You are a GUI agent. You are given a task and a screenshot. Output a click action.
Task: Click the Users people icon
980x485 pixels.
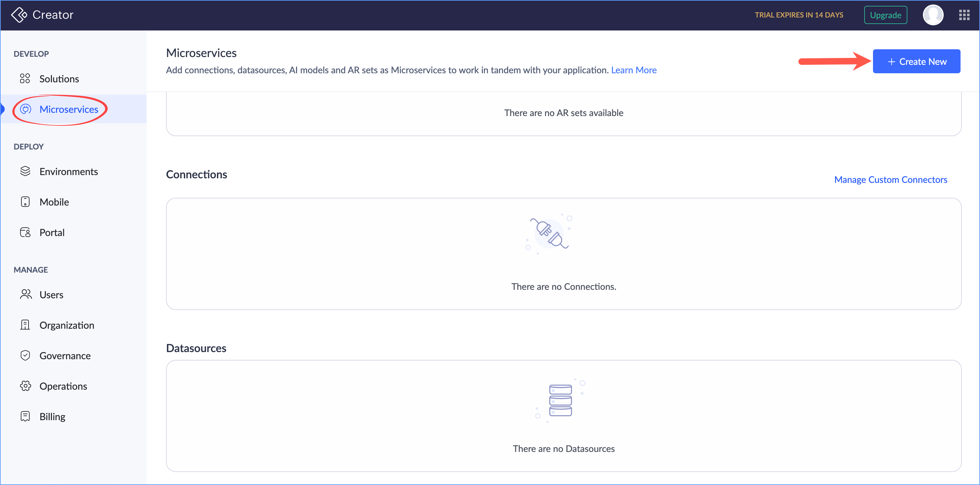pos(26,294)
